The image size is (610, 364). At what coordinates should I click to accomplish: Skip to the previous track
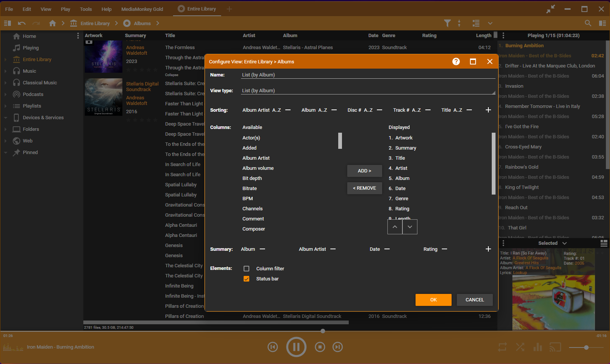273,347
